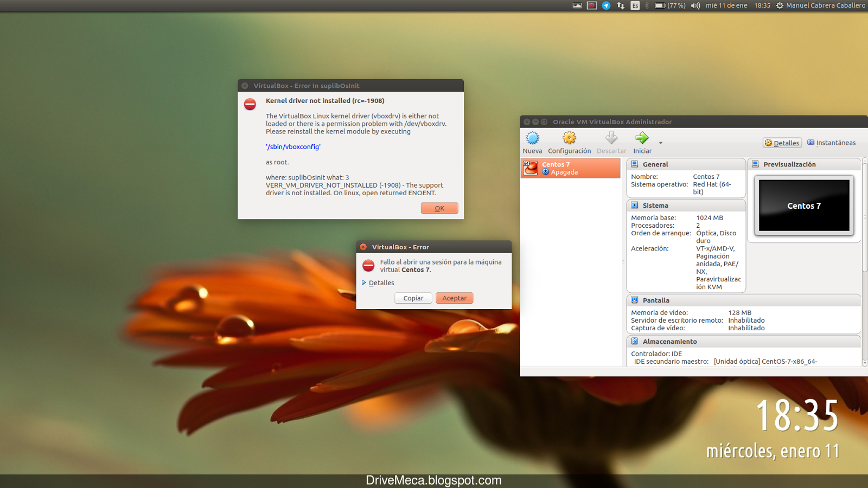
Task: Open the session gear menu icon
Action: 780,5
